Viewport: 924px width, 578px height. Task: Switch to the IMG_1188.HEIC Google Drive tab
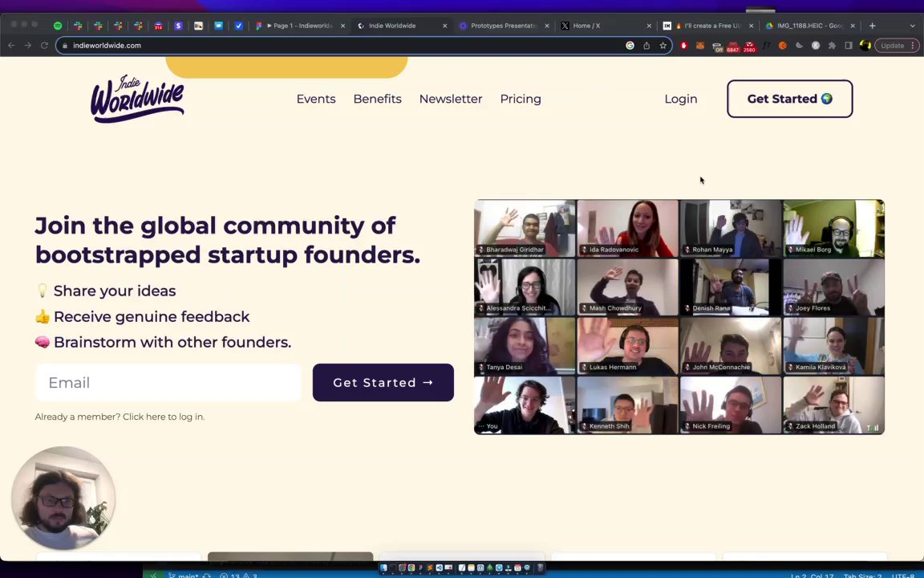tap(809, 26)
